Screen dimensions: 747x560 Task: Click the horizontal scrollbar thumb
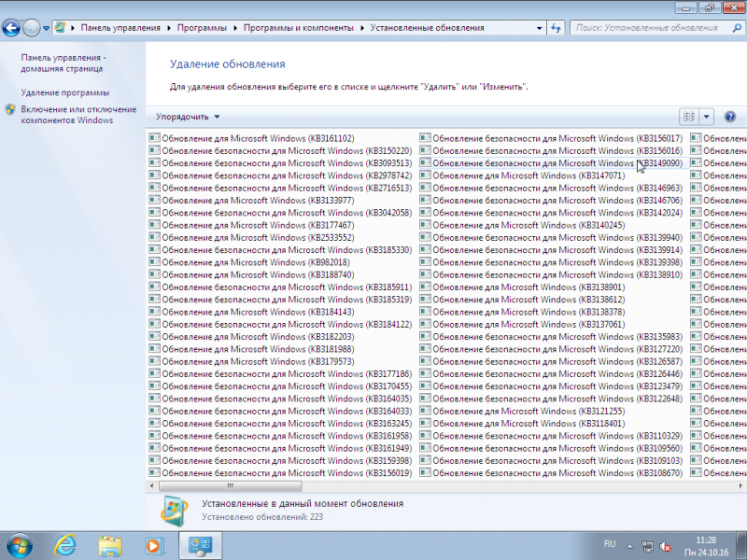(x=230, y=485)
